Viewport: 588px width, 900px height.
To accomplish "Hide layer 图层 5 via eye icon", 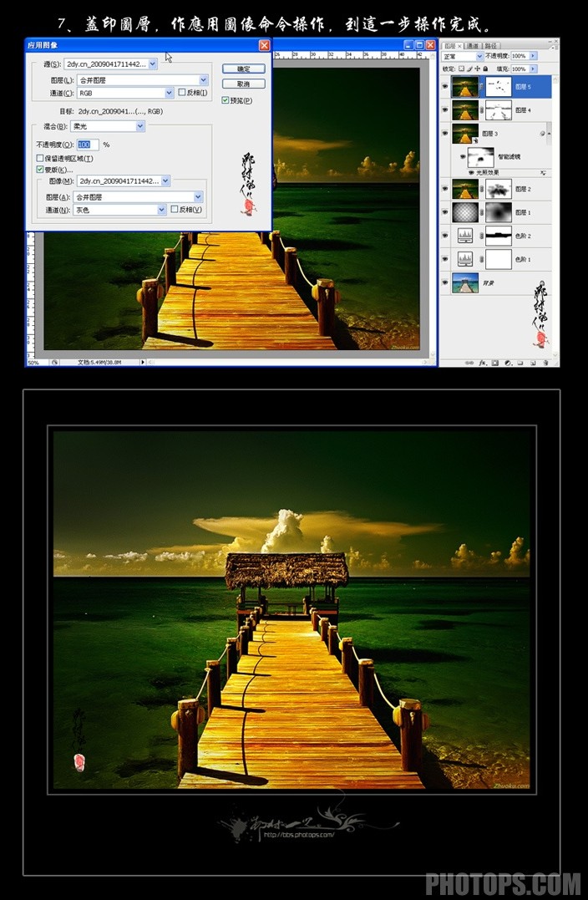I will coord(444,87).
